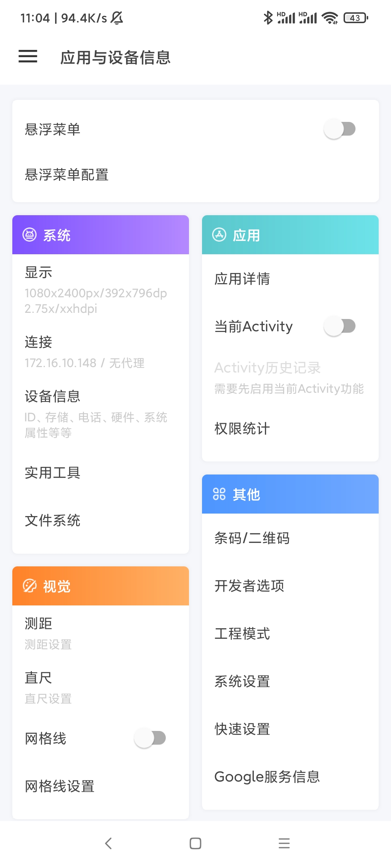Turn on the 当前Activity toggle
This screenshot has width=391, height=868.
(340, 326)
